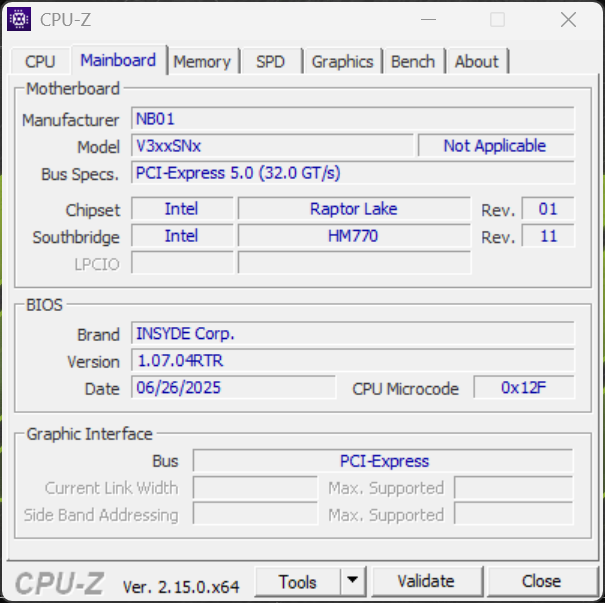Open the Graphics tab
Viewport: 605px width, 603px height.
[x=343, y=61]
